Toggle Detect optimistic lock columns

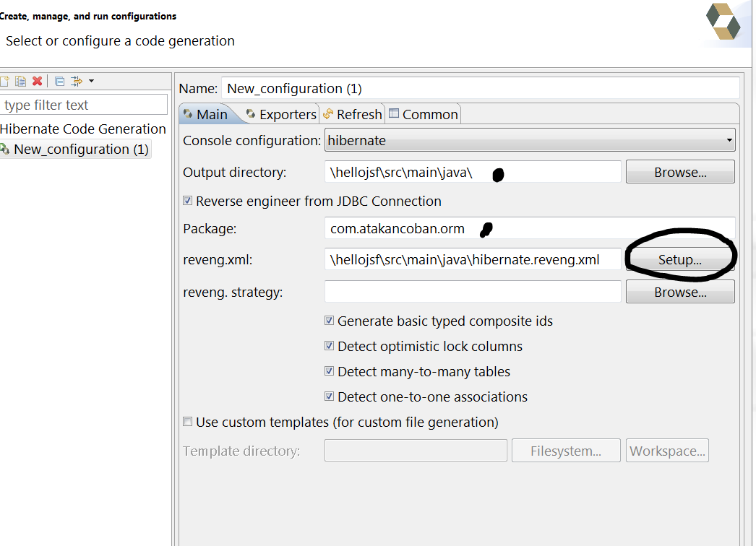[330, 346]
